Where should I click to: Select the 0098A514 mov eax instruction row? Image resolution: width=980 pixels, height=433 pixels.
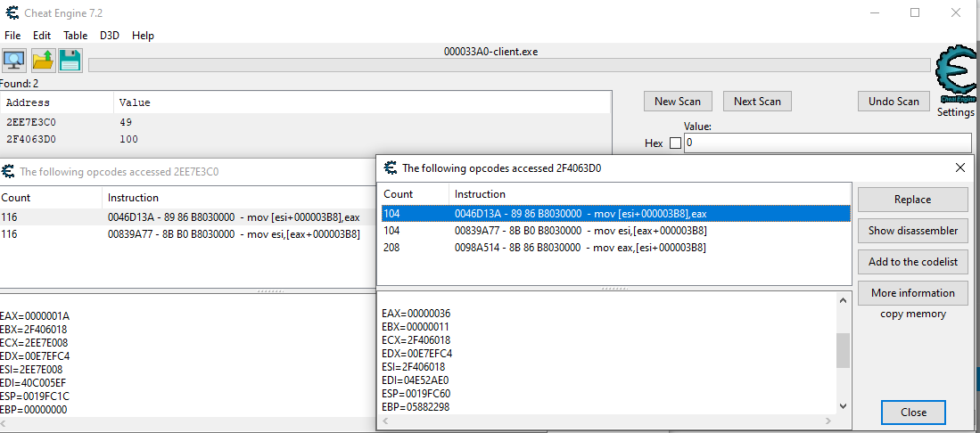(615, 248)
